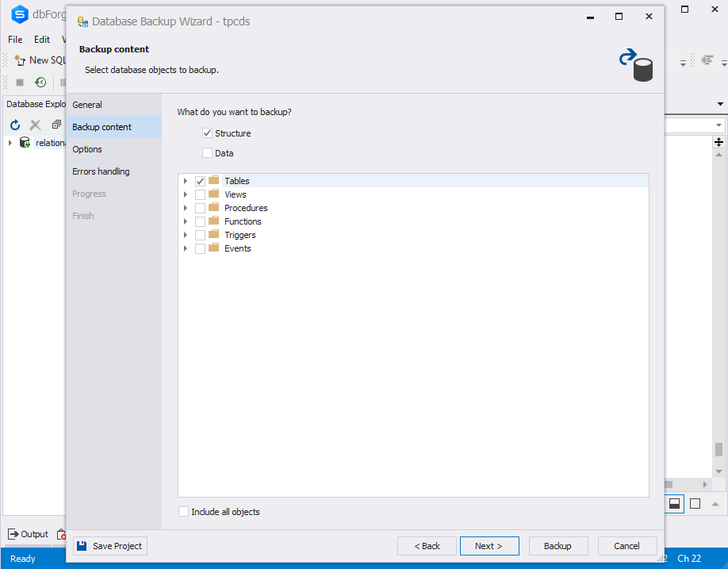Select the Tables tree row label

[237, 181]
